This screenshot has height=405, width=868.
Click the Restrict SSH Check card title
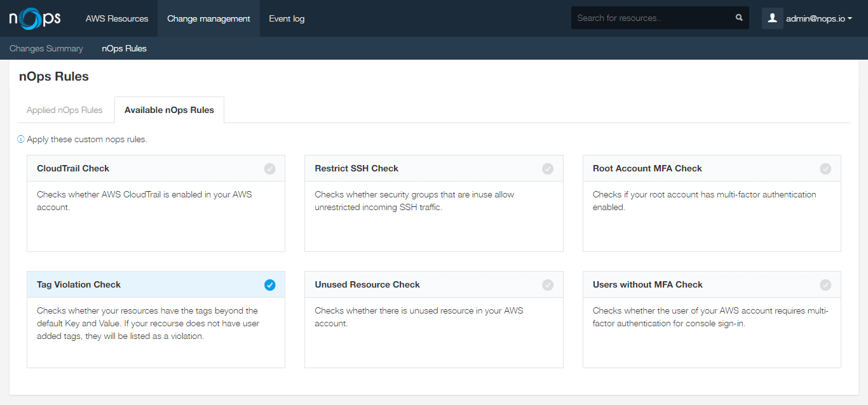pyautogui.click(x=356, y=168)
